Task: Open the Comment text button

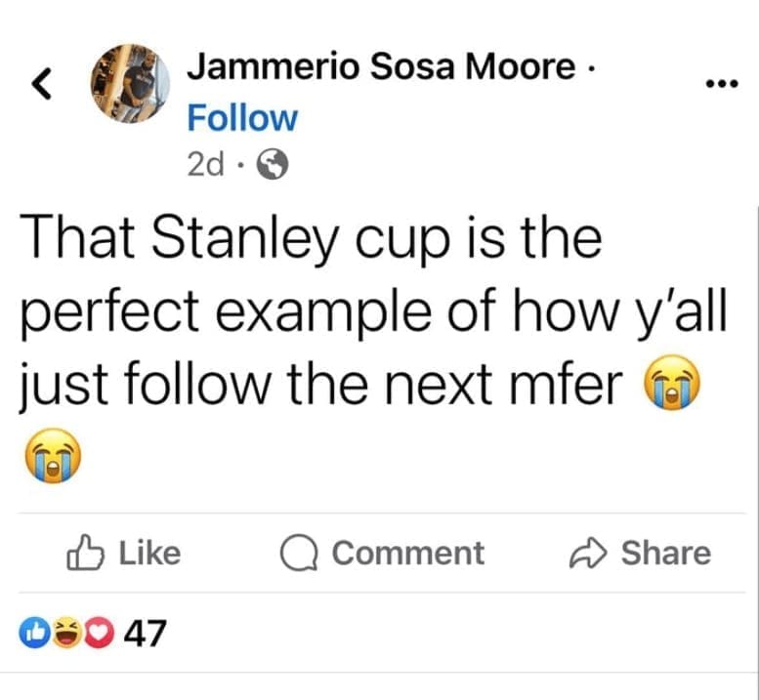Action: pyautogui.click(x=407, y=554)
